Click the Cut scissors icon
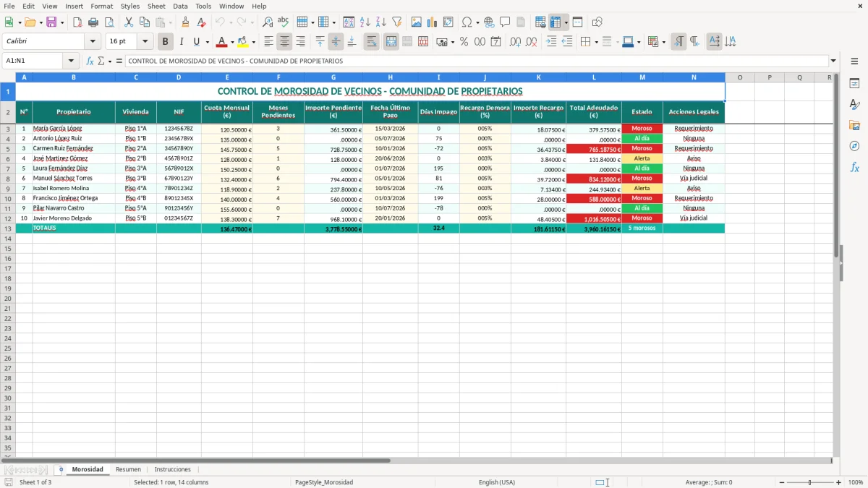Screen dimensions: 868x488 (129, 22)
